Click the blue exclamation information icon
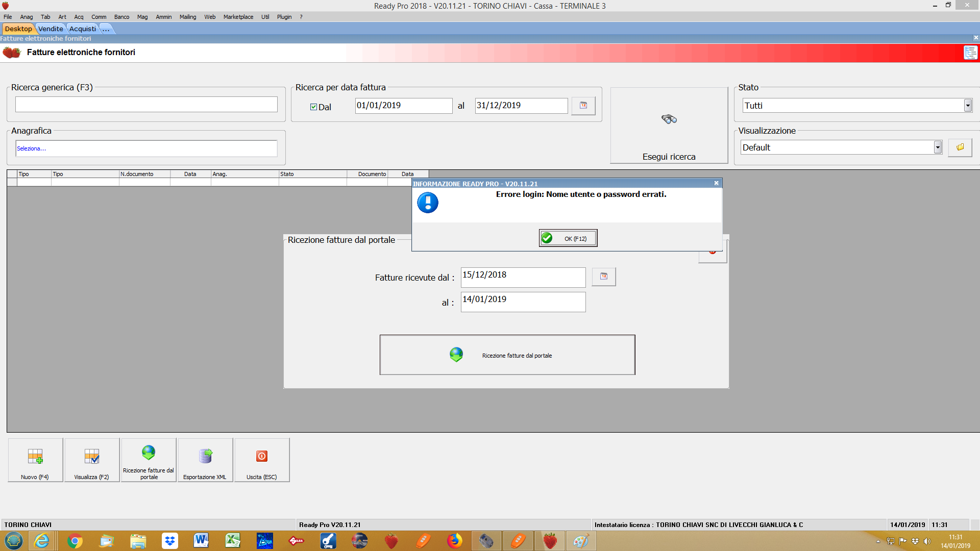The width and height of the screenshot is (980, 551). tap(428, 203)
